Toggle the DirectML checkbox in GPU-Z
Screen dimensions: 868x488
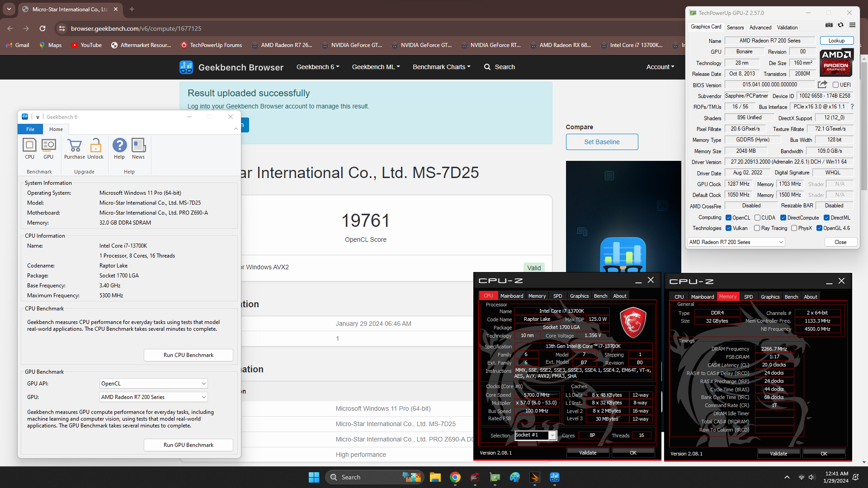pyautogui.click(x=826, y=218)
